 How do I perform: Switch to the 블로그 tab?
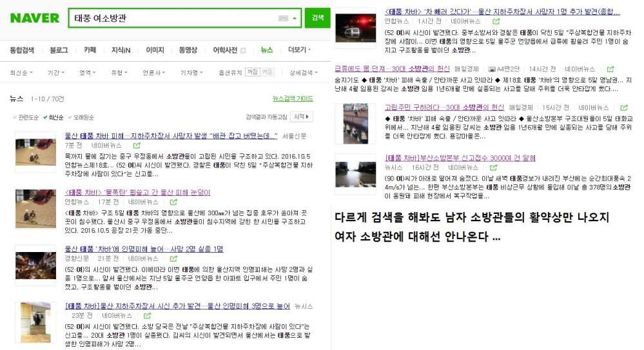tap(59, 50)
